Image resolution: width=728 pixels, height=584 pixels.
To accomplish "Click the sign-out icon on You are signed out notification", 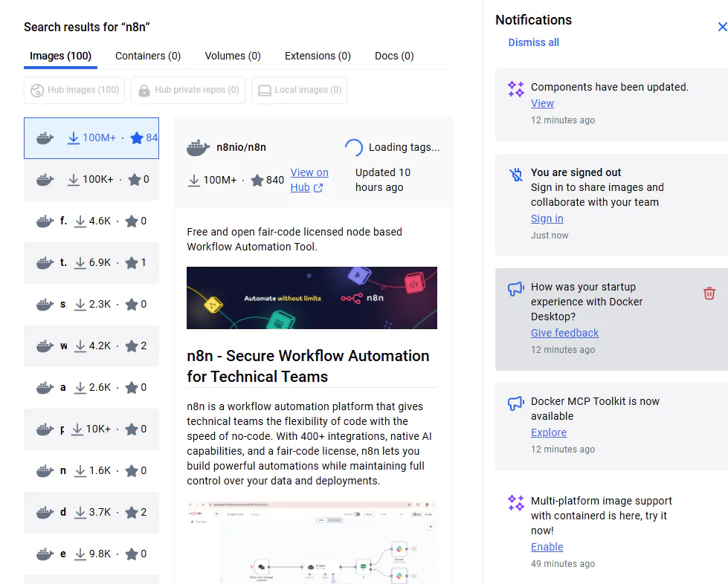I will click(515, 174).
